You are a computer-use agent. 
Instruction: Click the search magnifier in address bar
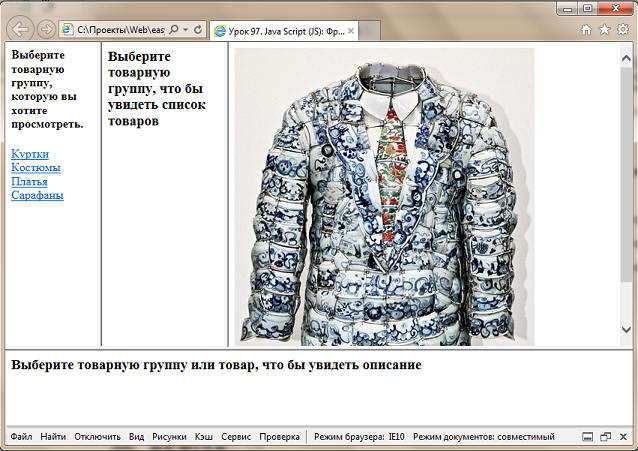tap(174, 30)
